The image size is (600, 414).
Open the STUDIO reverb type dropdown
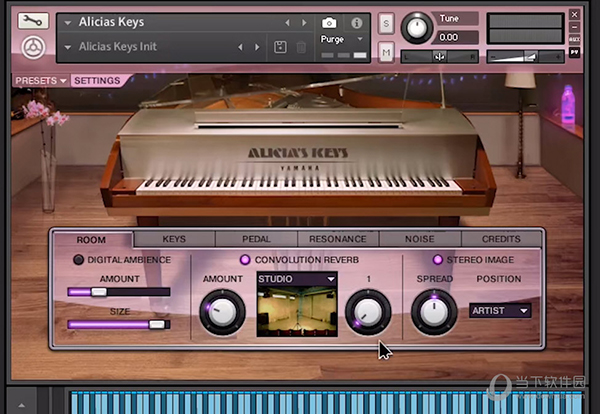pyautogui.click(x=297, y=279)
